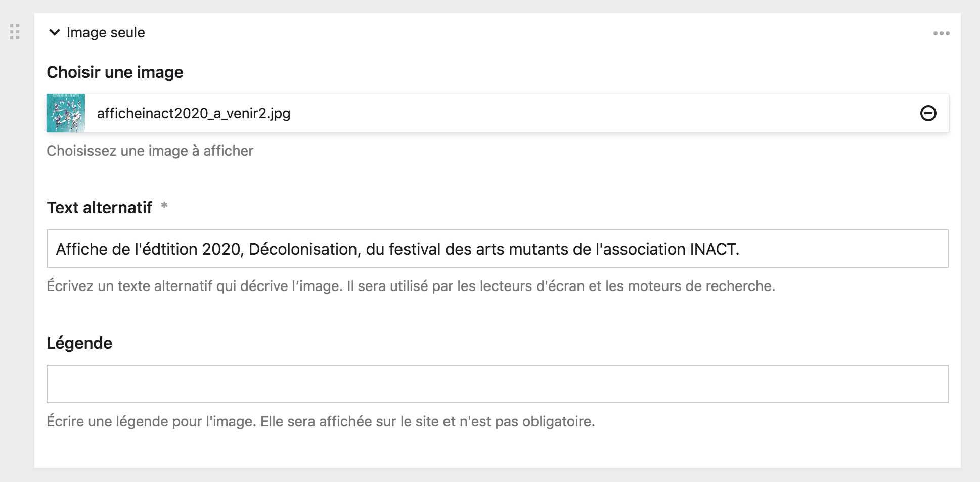Screen dimensions: 980x482
Task: Detach afficheinact2020_a_venir2.jpg via its circle icon
Action: (x=928, y=113)
